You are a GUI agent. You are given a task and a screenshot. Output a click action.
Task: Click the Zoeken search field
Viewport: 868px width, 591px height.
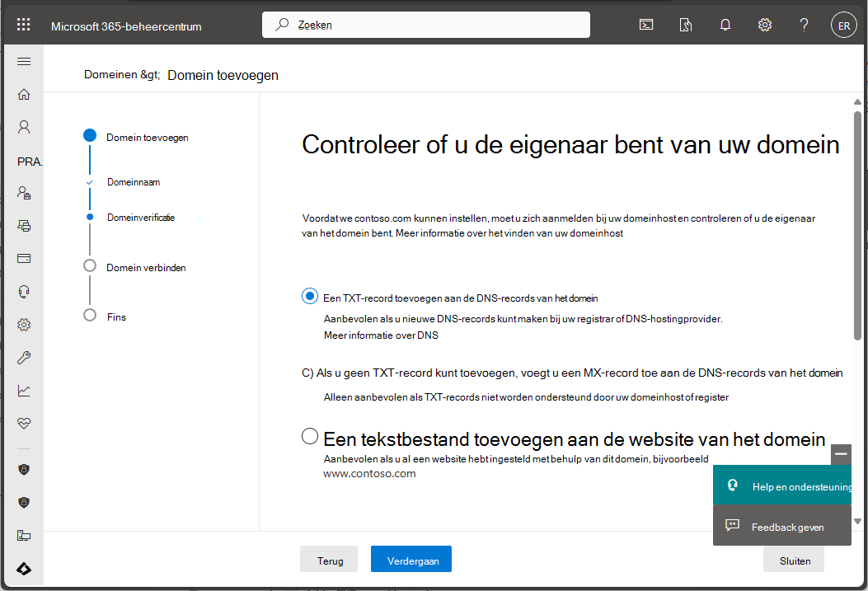tap(425, 25)
